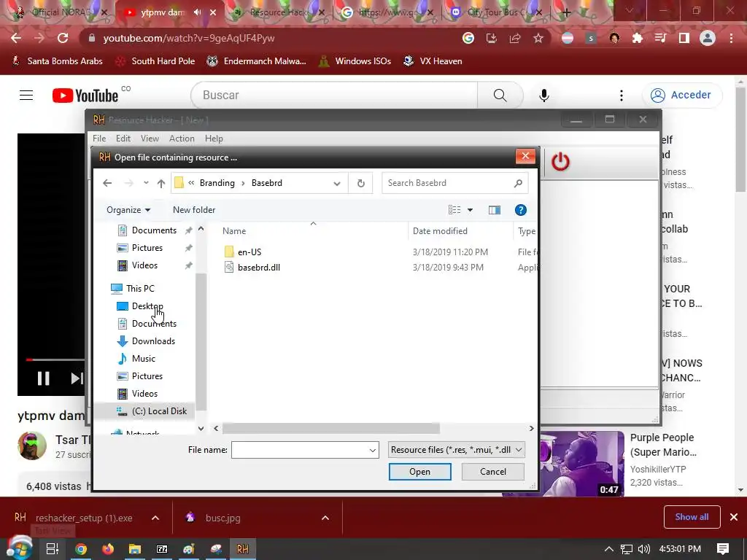Click the File name input field

coord(300,450)
